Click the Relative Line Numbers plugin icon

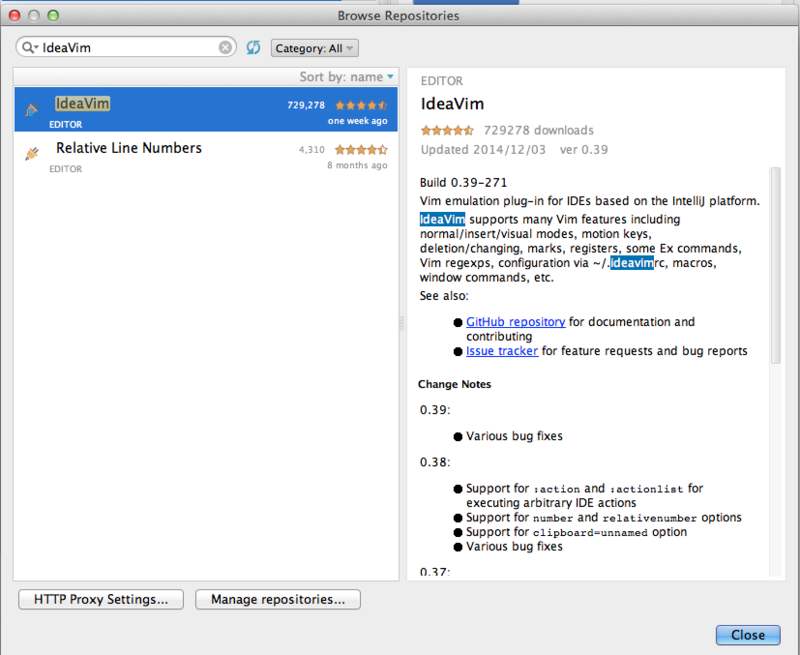[x=32, y=154]
